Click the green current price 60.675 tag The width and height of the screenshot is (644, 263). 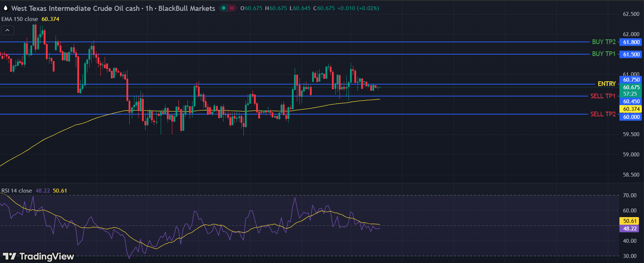631,87
